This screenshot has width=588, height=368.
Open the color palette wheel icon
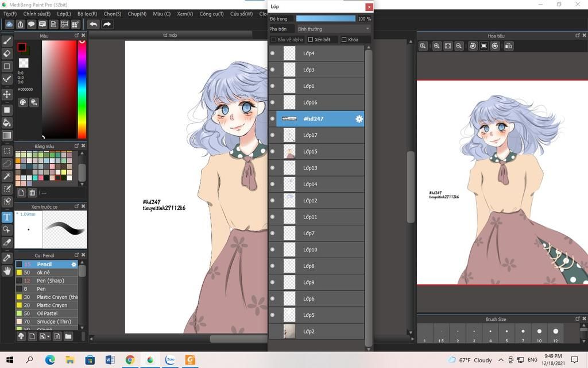(23, 102)
